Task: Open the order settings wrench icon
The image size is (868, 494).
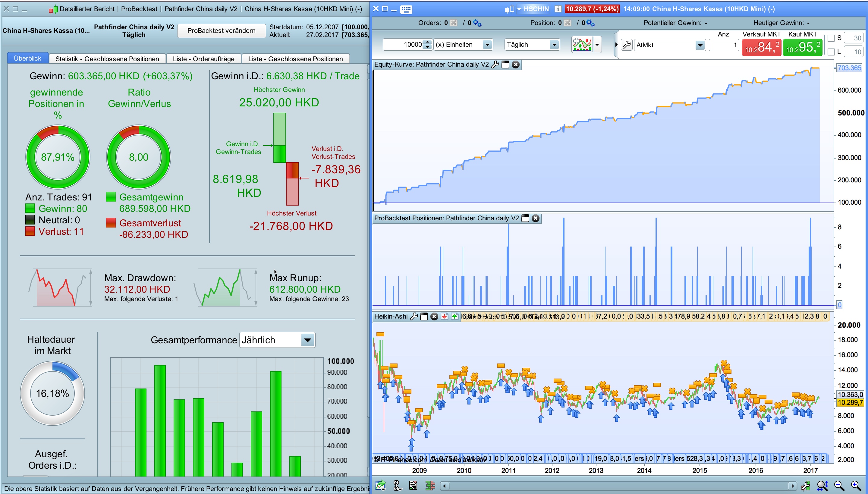Action: coord(627,45)
